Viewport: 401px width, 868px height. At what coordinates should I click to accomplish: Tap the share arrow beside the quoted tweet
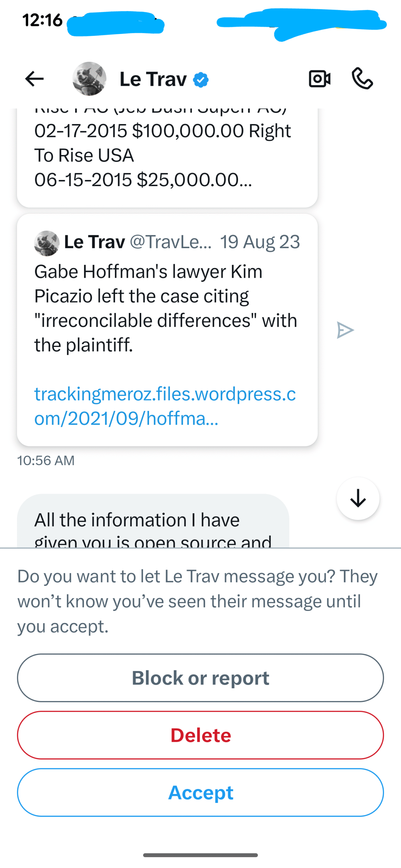[x=345, y=330]
